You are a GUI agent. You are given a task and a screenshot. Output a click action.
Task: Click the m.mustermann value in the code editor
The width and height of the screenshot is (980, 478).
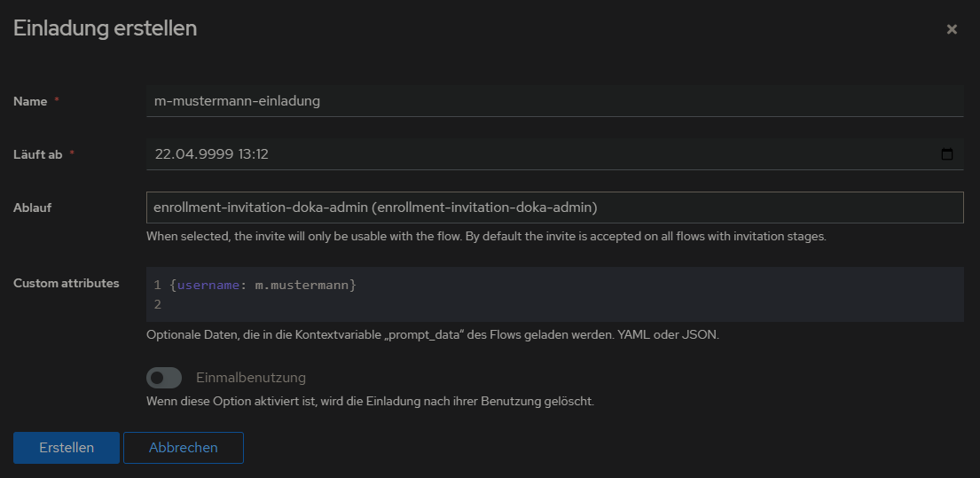[302, 286]
